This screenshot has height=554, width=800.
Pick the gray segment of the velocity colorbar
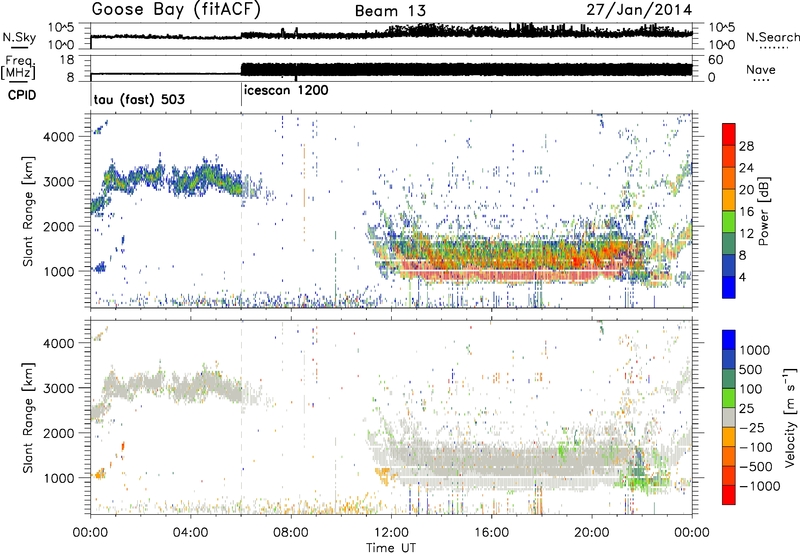click(x=729, y=417)
